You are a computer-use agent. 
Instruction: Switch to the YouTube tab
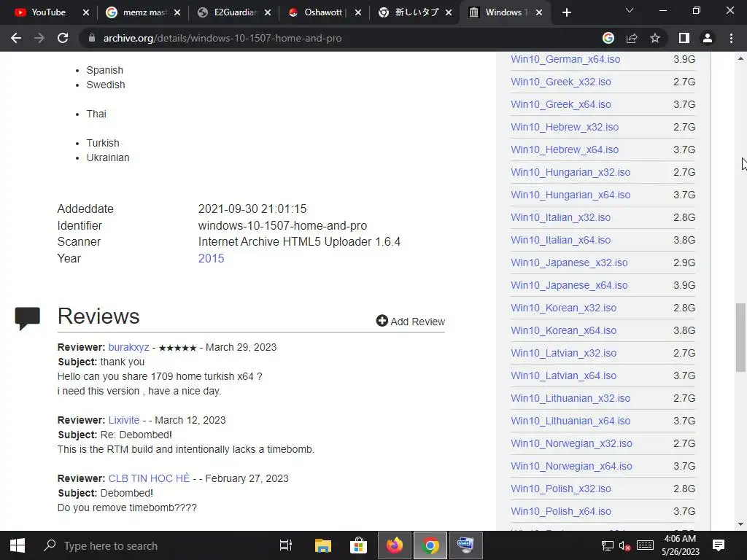coord(47,12)
